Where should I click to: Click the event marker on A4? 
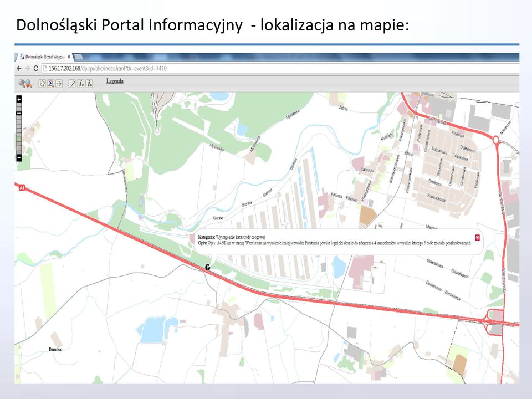click(x=208, y=267)
